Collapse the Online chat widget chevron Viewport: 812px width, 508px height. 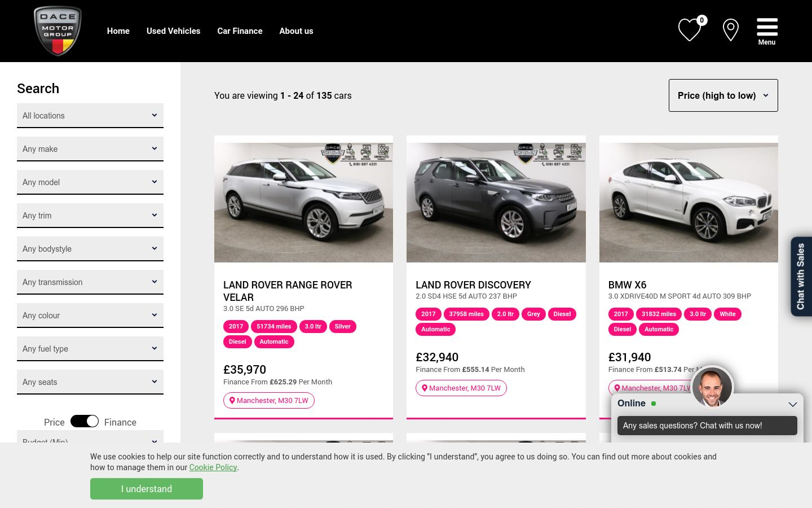pos(792,404)
